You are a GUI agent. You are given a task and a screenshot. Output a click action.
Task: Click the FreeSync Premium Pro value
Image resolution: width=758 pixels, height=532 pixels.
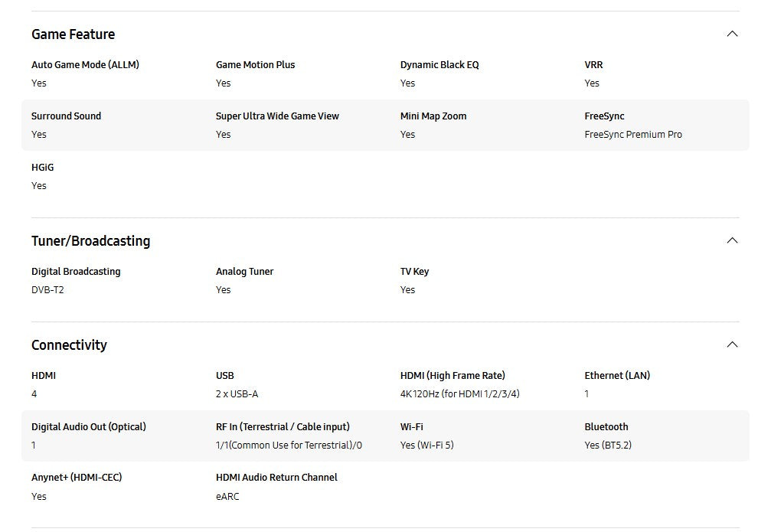click(x=632, y=135)
